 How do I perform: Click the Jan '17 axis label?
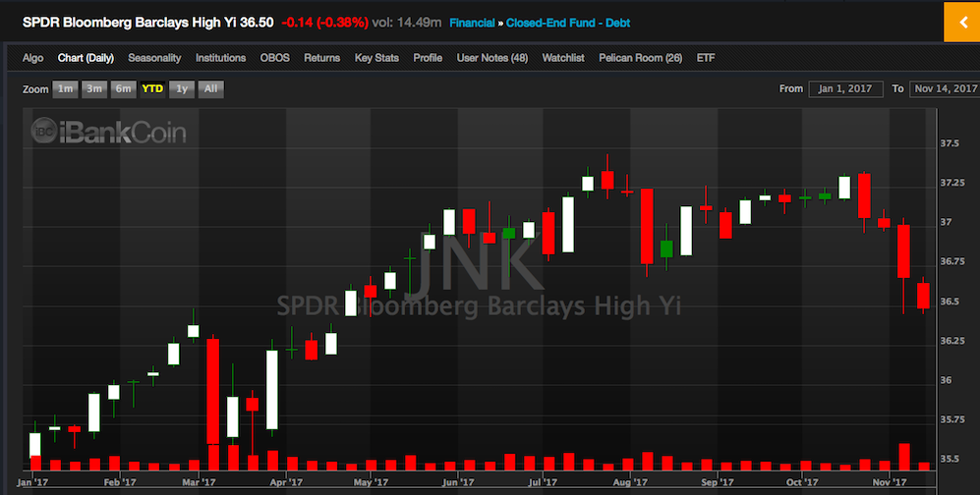(32, 482)
